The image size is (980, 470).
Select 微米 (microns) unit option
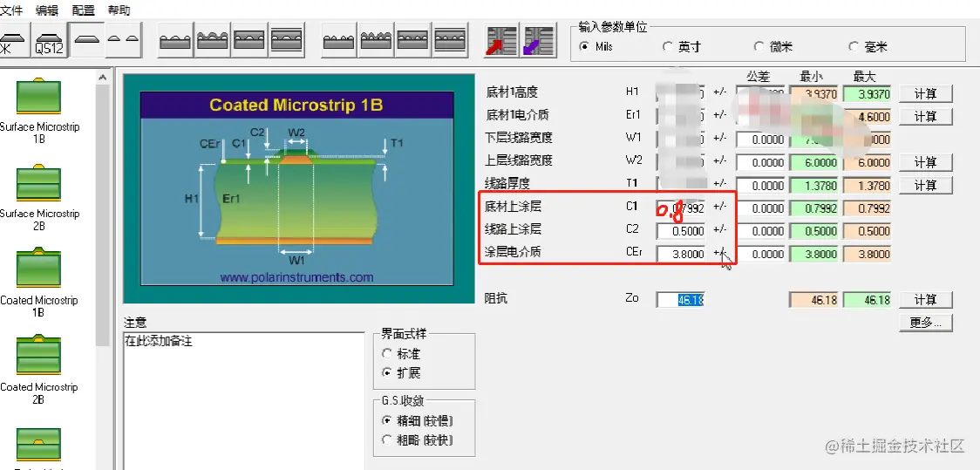click(772, 47)
